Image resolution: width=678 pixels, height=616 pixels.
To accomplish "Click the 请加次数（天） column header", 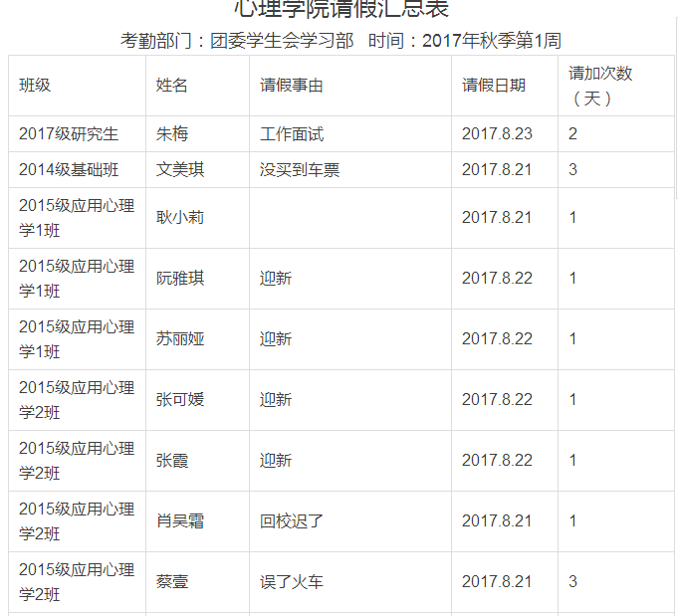I will click(x=600, y=86).
